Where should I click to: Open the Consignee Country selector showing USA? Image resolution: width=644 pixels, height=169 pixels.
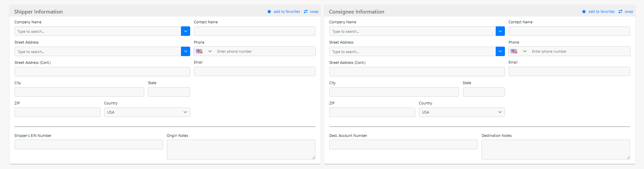coord(462,112)
